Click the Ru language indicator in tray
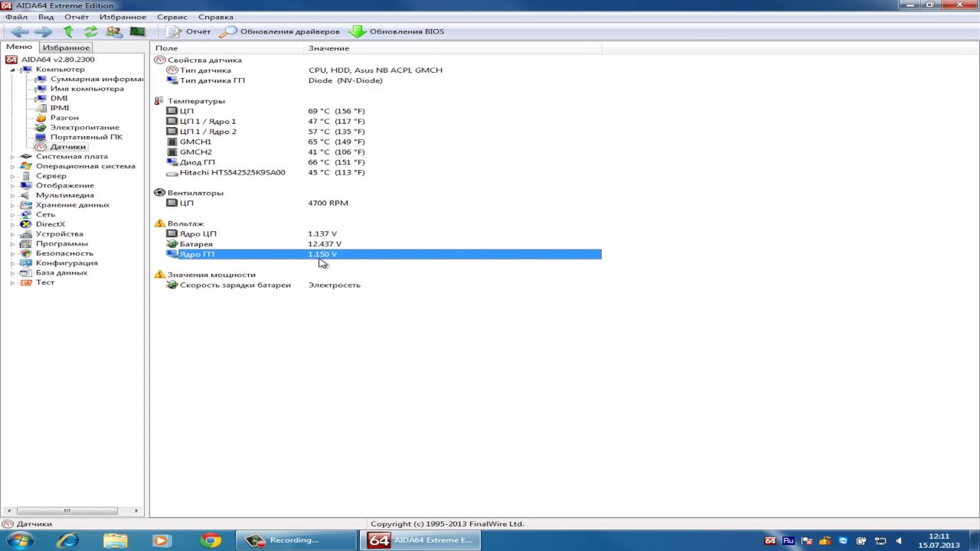980x551 pixels. click(788, 541)
